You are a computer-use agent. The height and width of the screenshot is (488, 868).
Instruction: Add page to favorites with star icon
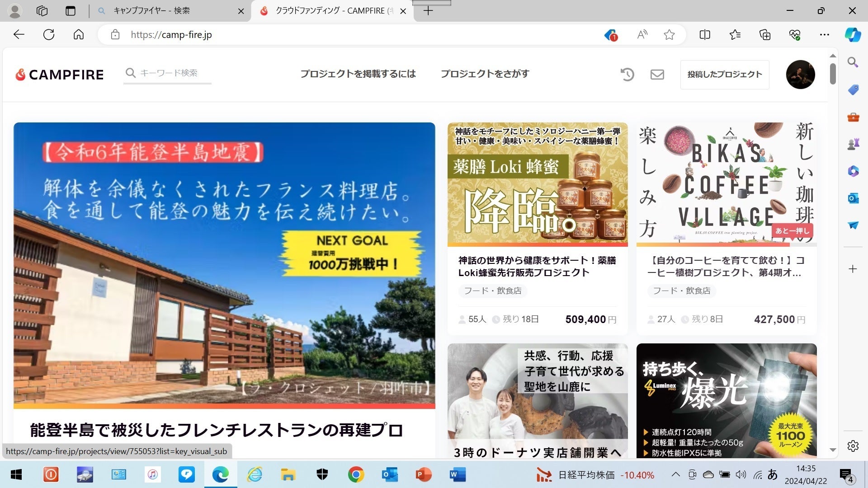[669, 35]
